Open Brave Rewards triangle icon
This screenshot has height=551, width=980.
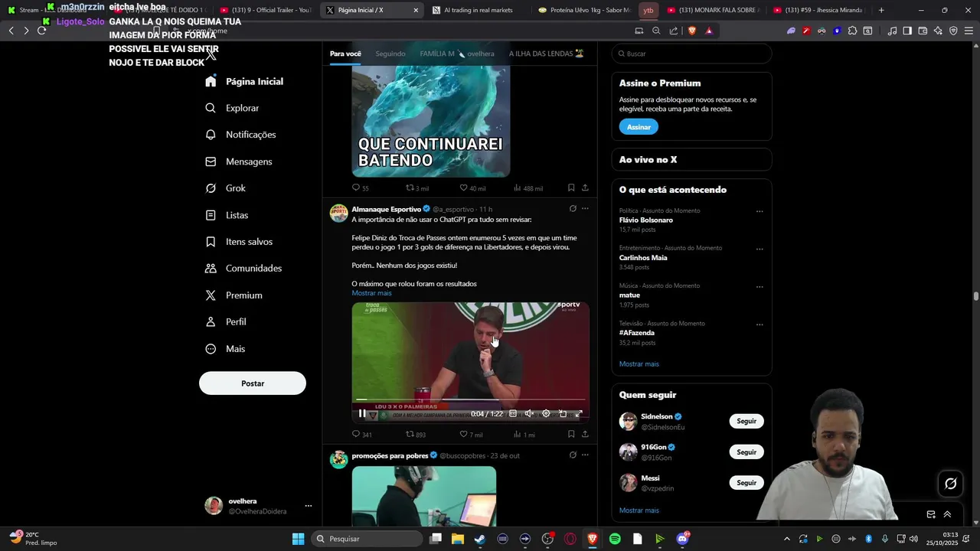pyautogui.click(x=709, y=31)
